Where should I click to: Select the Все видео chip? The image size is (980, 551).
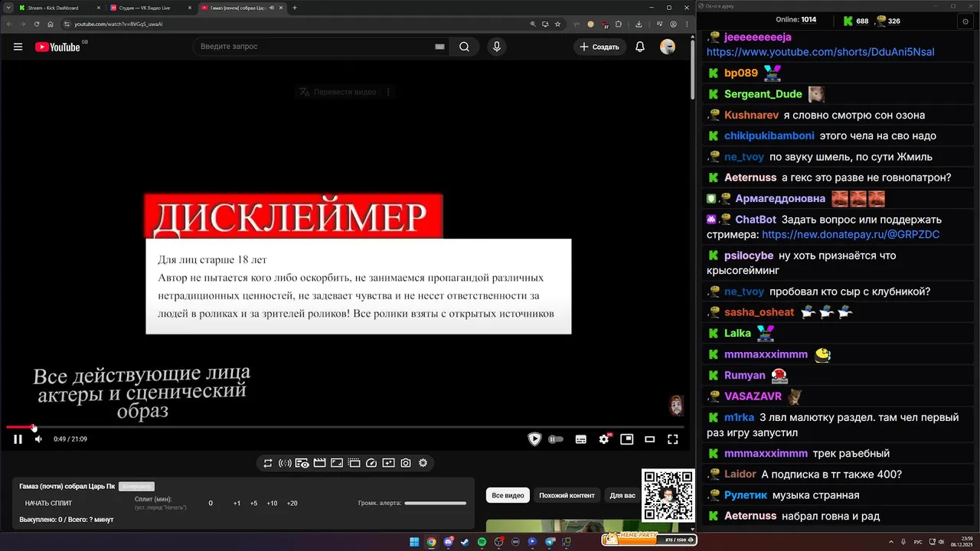pyautogui.click(x=508, y=495)
